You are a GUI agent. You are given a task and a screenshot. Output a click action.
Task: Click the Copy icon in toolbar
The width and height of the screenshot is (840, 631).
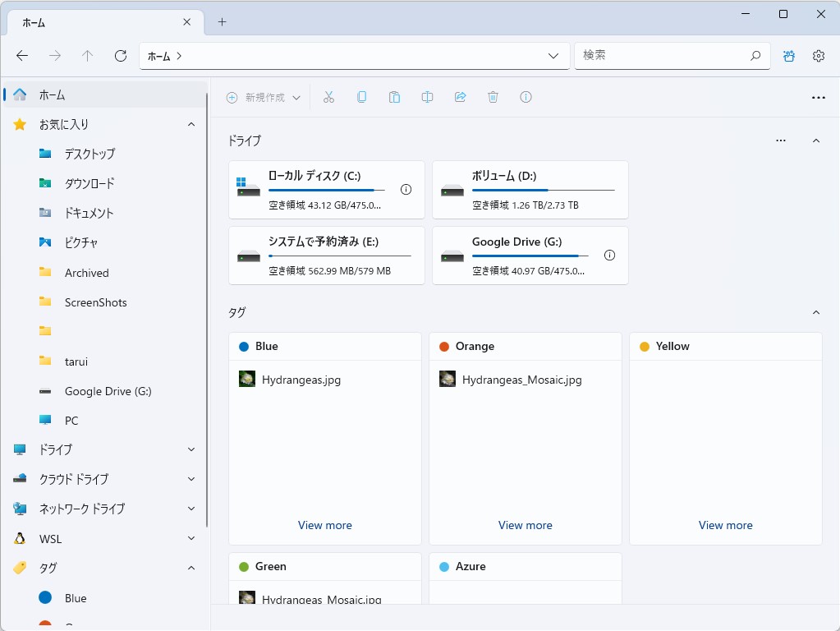361,97
